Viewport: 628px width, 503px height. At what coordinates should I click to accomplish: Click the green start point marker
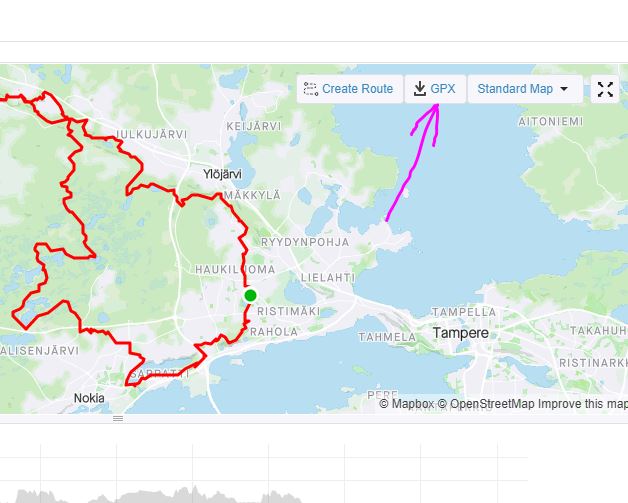(250, 296)
